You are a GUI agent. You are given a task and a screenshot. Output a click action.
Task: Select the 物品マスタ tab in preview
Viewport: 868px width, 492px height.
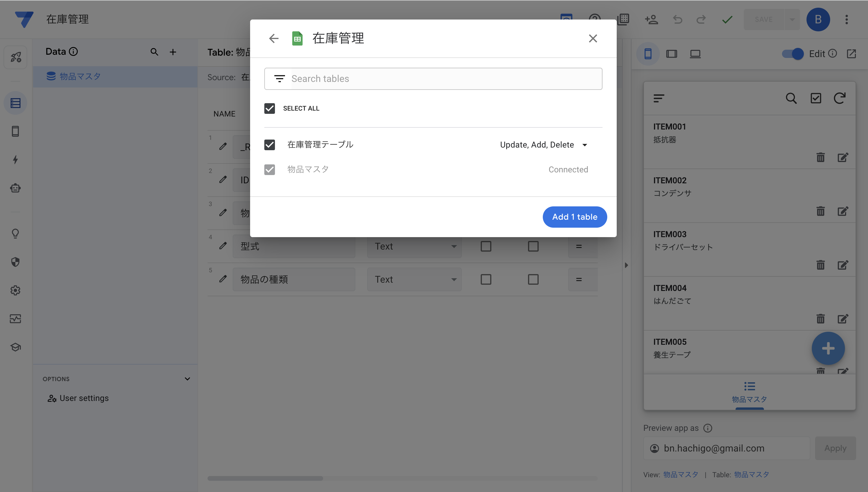(749, 392)
